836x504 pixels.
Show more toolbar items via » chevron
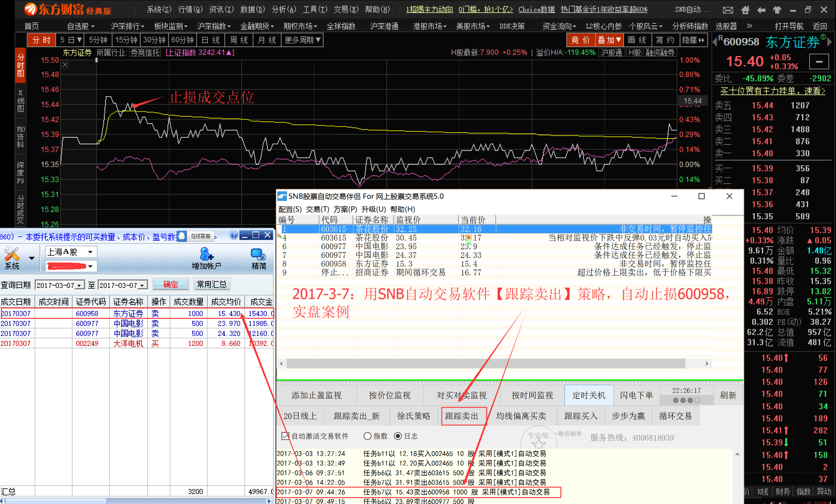(749, 26)
